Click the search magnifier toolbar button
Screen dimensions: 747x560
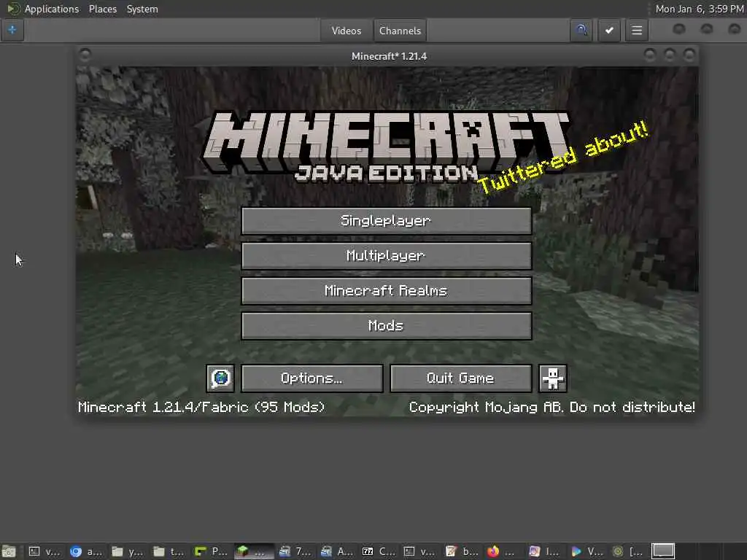[x=581, y=31]
